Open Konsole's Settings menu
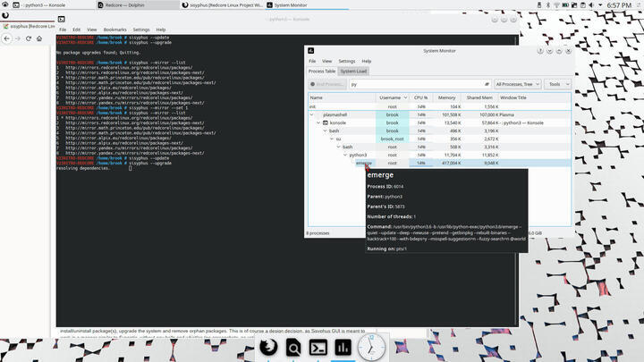The width and height of the screenshot is (644, 362). coord(141,29)
